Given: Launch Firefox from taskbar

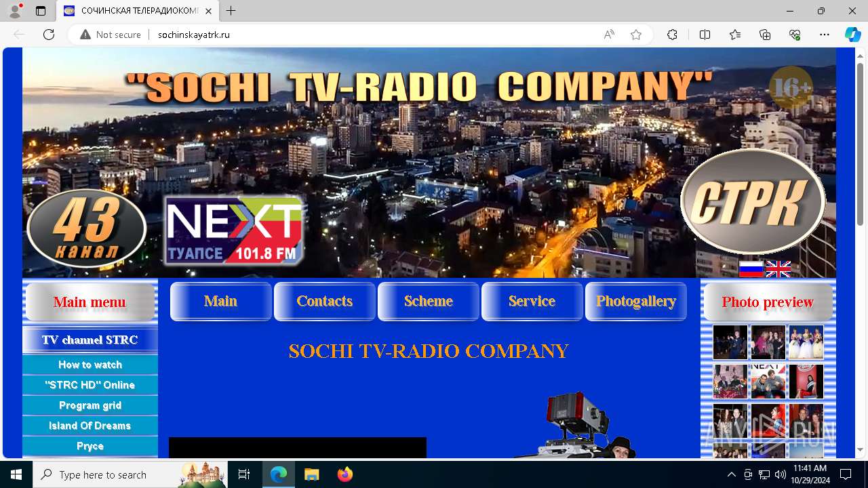Looking at the screenshot, I should coord(344,474).
